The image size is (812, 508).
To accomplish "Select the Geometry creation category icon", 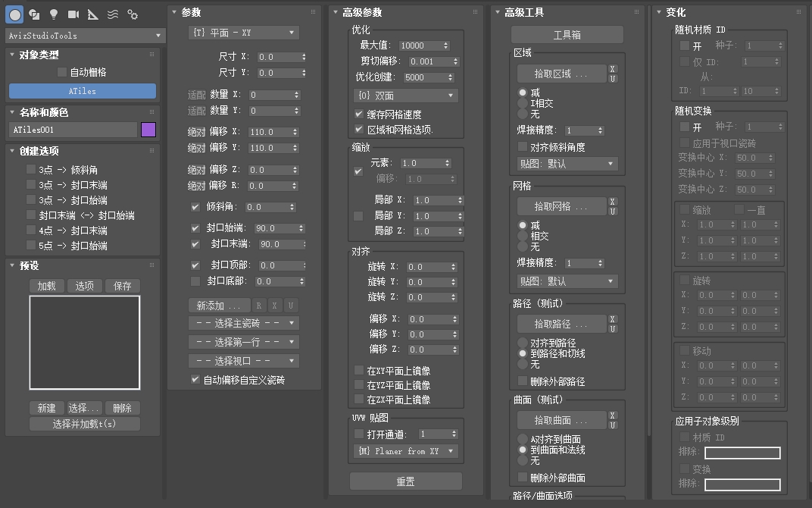I will 14,14.
